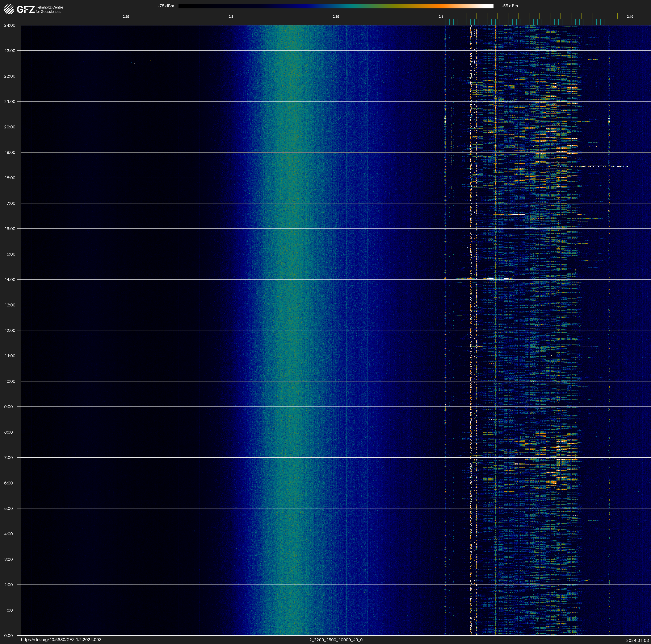Image resolution: width=651 pixels, height=644 pixels.
Task: Click the 24:00 time axis label
Action: pos(10,25)
